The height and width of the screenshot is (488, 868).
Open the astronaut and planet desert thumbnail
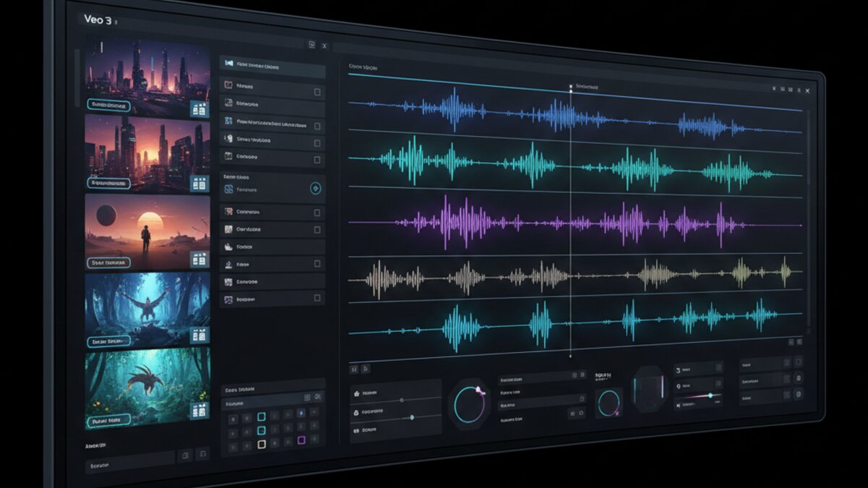148,233
